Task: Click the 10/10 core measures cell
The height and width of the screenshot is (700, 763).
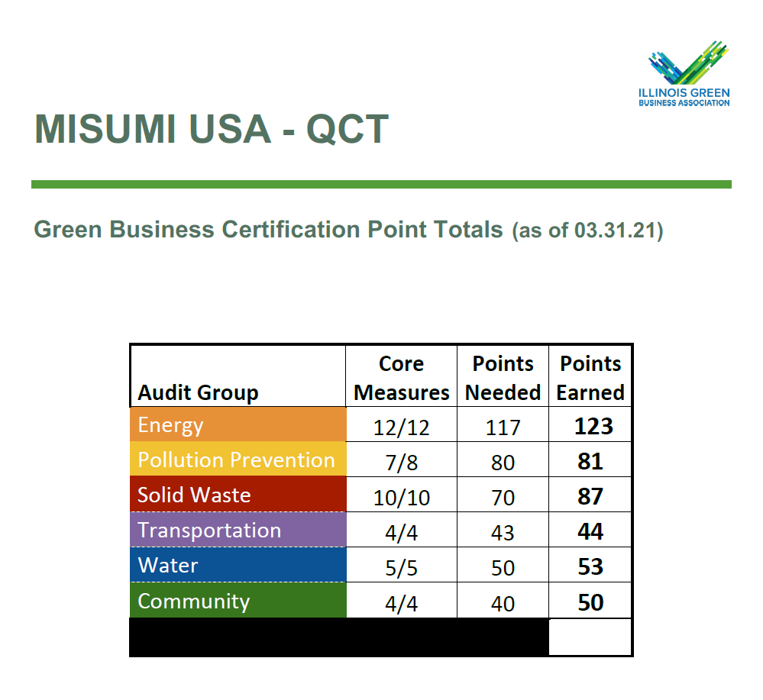Action: coord(402,495)
